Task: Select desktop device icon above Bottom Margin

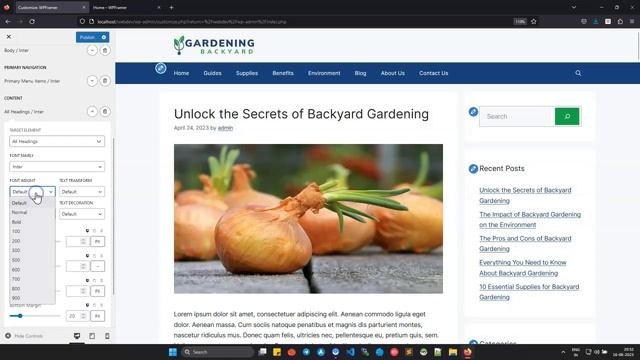Action: (87, 305)
